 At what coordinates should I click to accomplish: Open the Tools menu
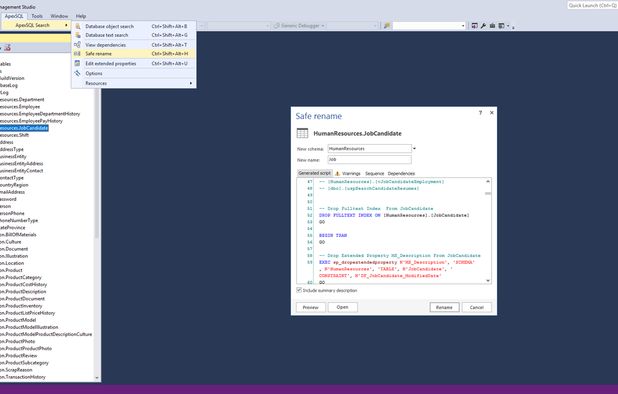click(x=37, y=16)
